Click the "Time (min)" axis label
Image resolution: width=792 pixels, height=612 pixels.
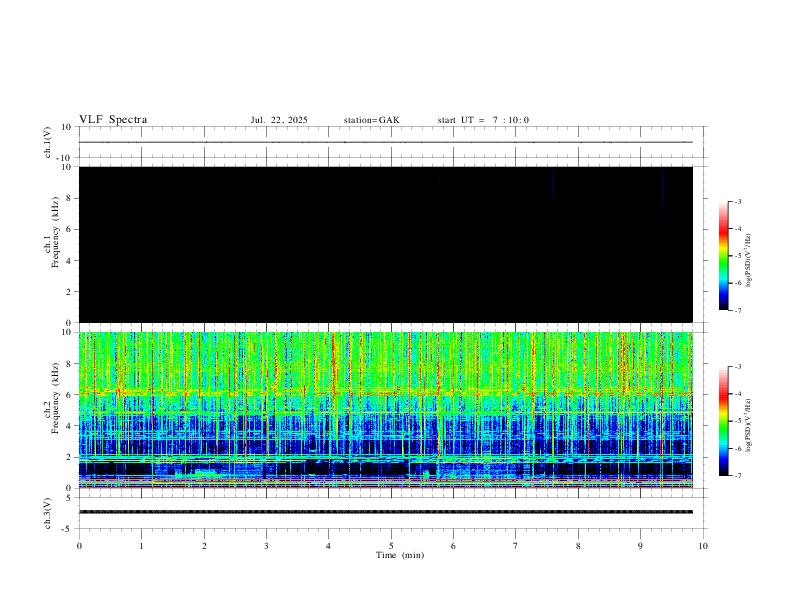(x=400, y=555)
